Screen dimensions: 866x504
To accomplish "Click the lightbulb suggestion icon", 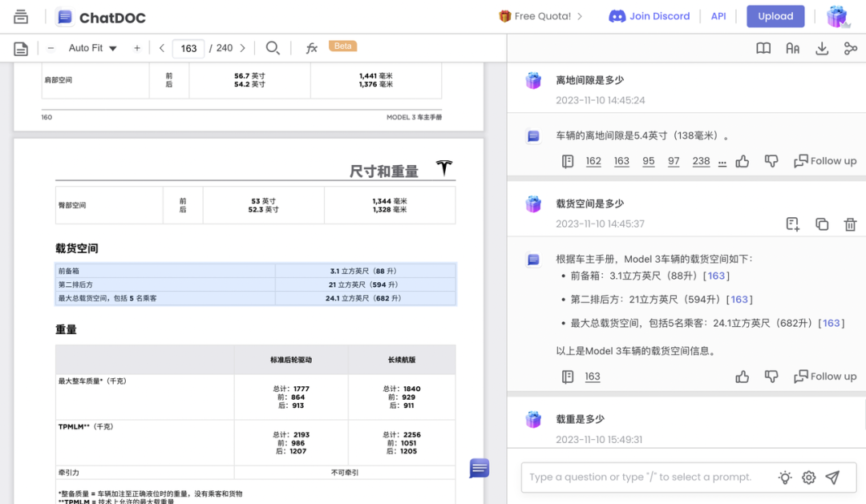I will click(785, 477).
